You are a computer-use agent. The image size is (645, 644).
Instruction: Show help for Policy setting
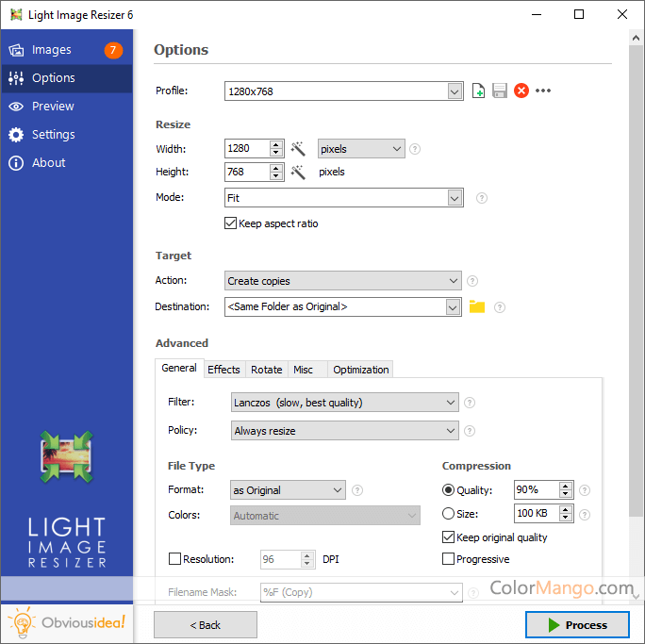click(470, 431)
